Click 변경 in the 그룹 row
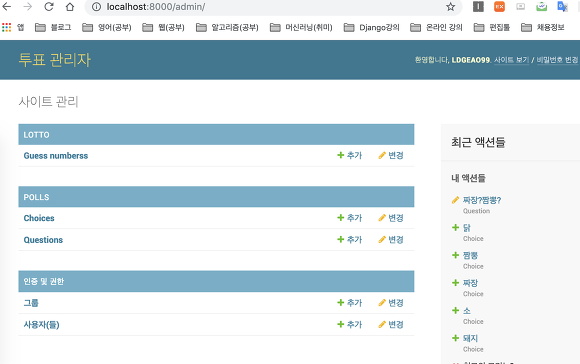Screen dimensions: 580x364 pyautogui.click(x=391, y=303)
